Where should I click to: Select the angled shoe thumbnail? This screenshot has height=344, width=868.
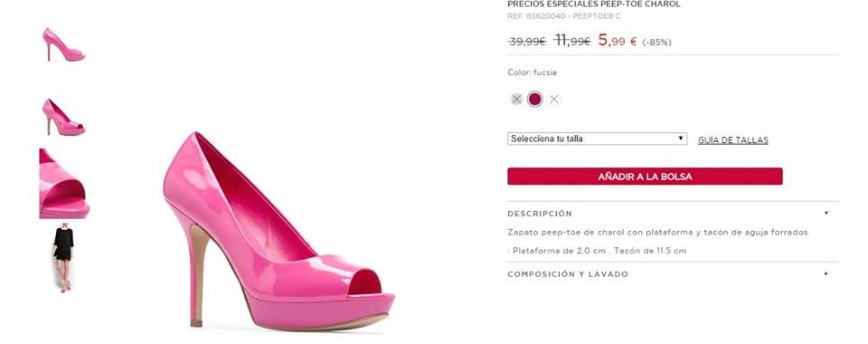pyautogui.click(x=63, y=117)
